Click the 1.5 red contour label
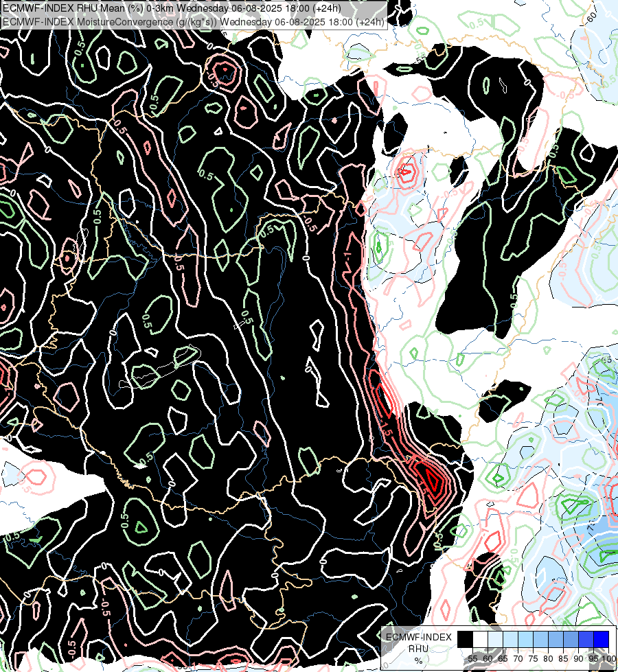The height and width of the screenshot is (672, 618). point(387,429)
